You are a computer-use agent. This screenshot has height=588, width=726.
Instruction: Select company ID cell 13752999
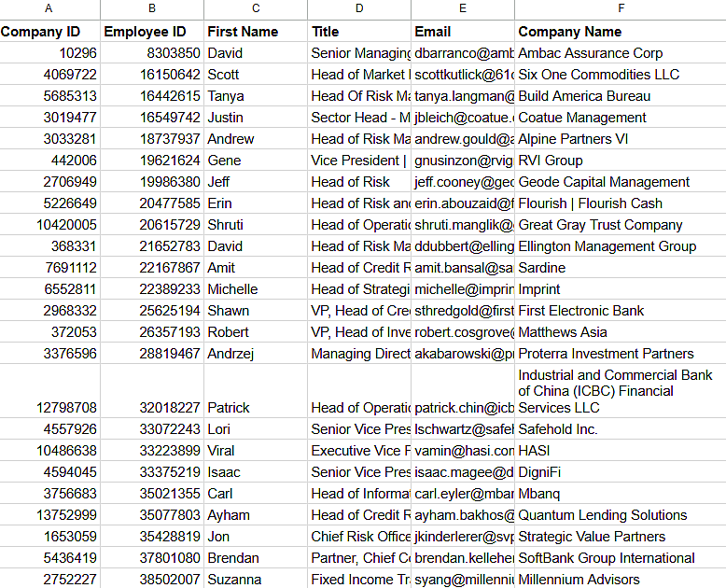tap(49, 515)
